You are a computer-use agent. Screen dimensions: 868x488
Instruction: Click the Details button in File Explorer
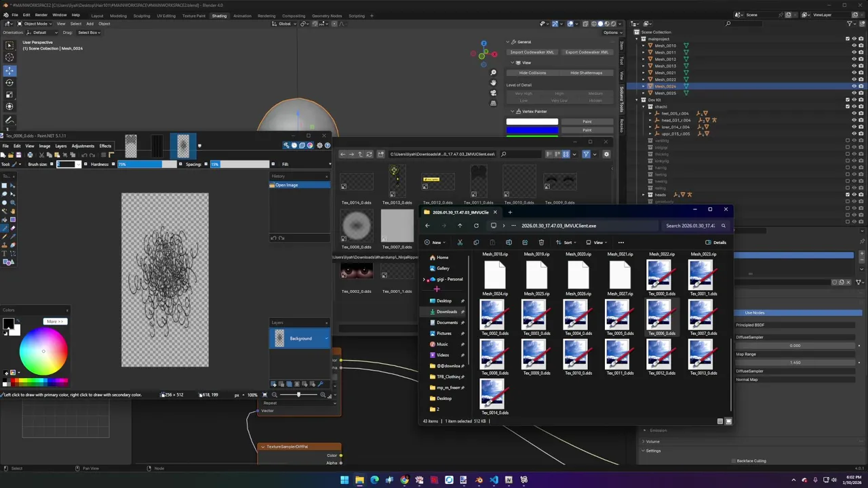(x=716, y=243)
